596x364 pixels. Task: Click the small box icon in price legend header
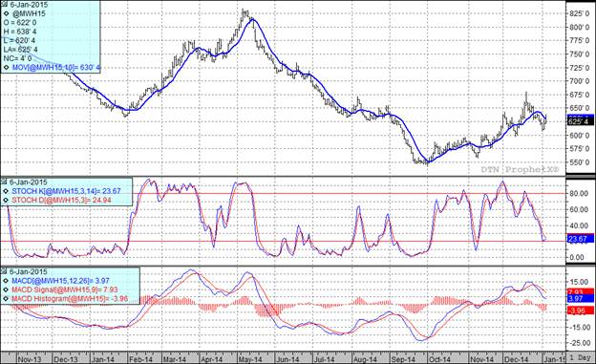4,5
